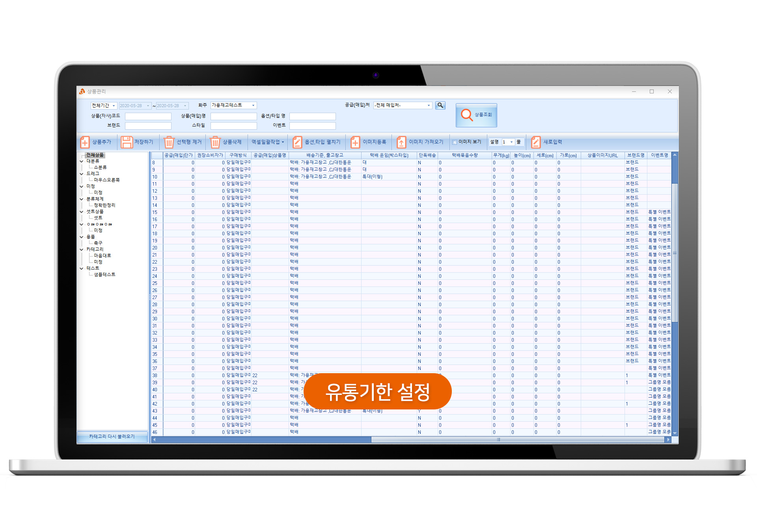The image size is (757, 532).
Task: Select 전체상품 in category tree
Action: 95,155
